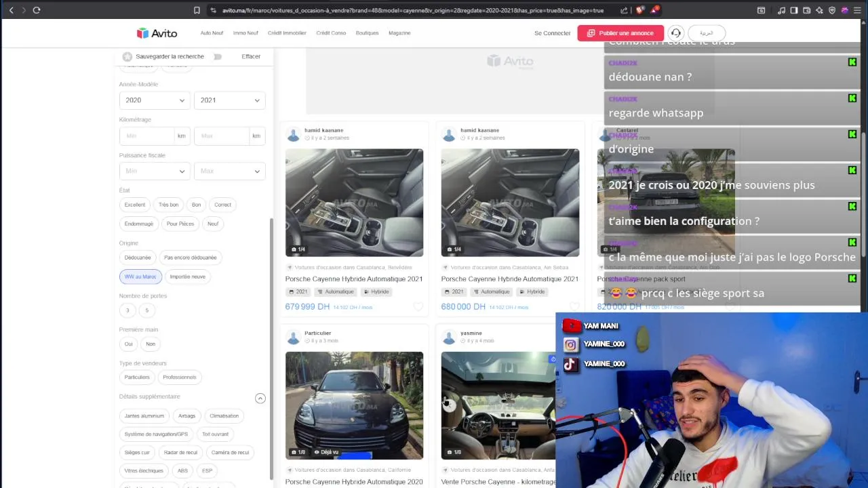Select Oui for Première main

pyautogui.click(x=128, y=344)
